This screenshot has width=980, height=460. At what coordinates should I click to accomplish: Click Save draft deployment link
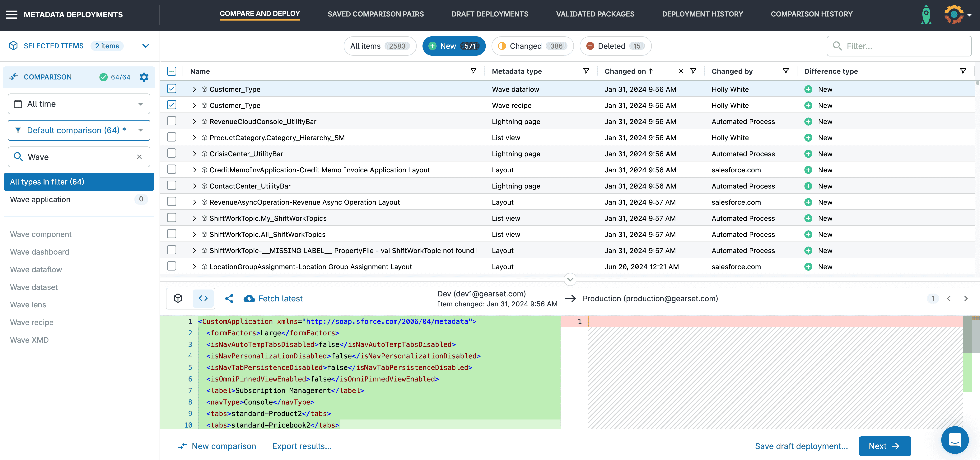click(801, 446)
